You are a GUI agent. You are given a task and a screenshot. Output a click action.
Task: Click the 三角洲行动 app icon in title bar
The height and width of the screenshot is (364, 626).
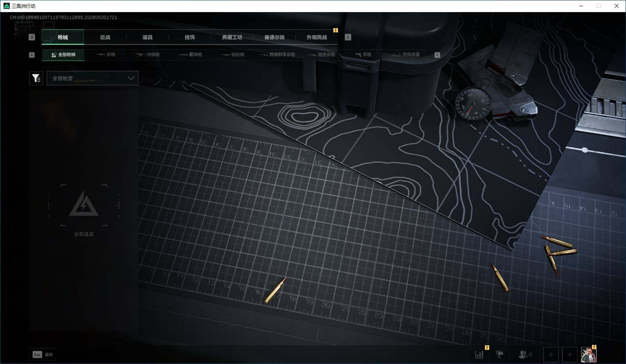click(6, 6)
